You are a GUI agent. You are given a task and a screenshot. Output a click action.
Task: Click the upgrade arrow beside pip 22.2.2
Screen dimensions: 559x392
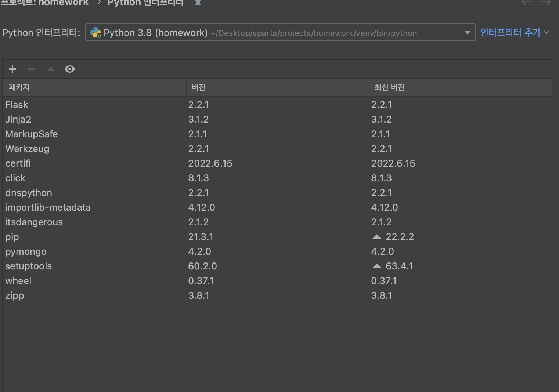[x=377, y=237]
